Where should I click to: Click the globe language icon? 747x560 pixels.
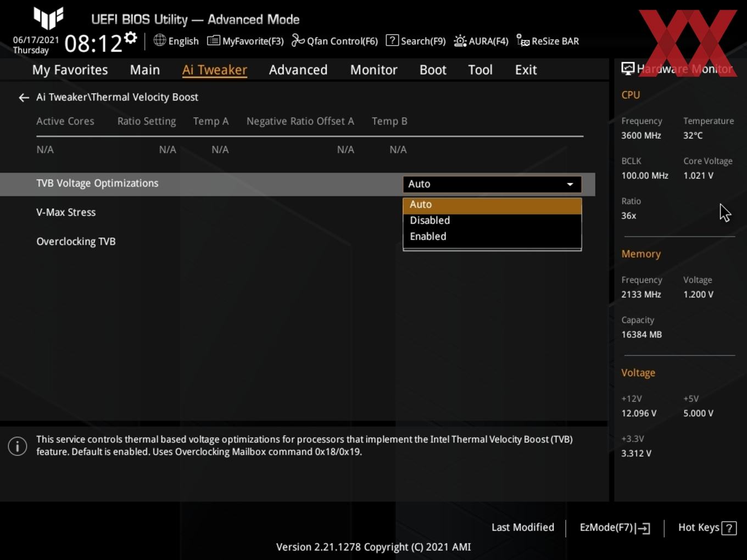click(159, 40)
